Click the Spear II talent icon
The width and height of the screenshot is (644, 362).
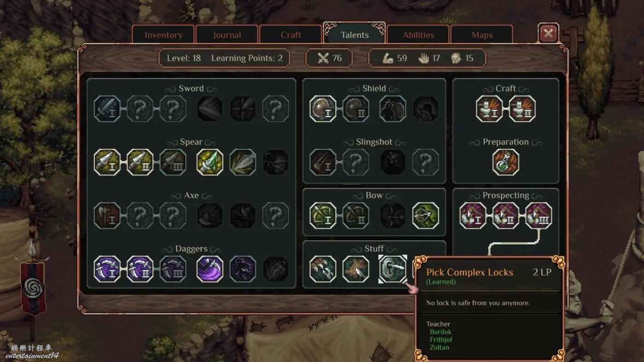click(140, 162)
